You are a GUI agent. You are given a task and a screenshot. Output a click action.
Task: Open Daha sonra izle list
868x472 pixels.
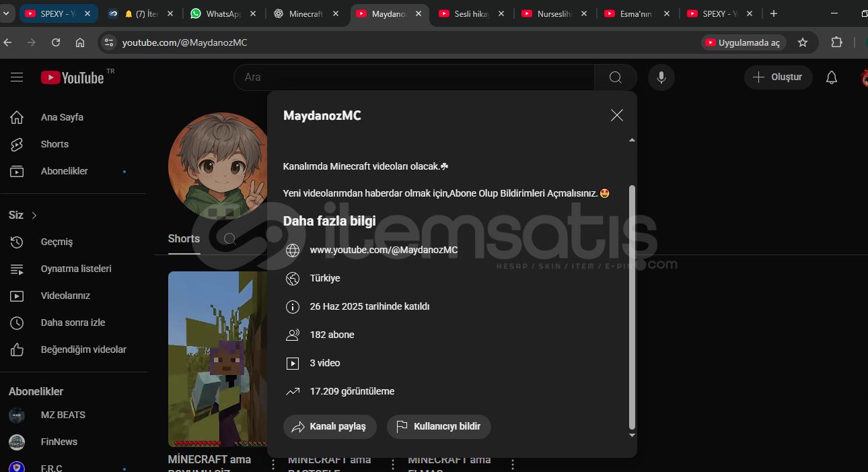[73, 323]
